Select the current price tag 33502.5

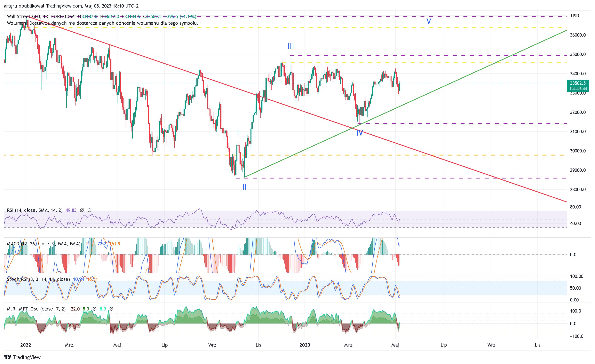(x=578, y=83)
